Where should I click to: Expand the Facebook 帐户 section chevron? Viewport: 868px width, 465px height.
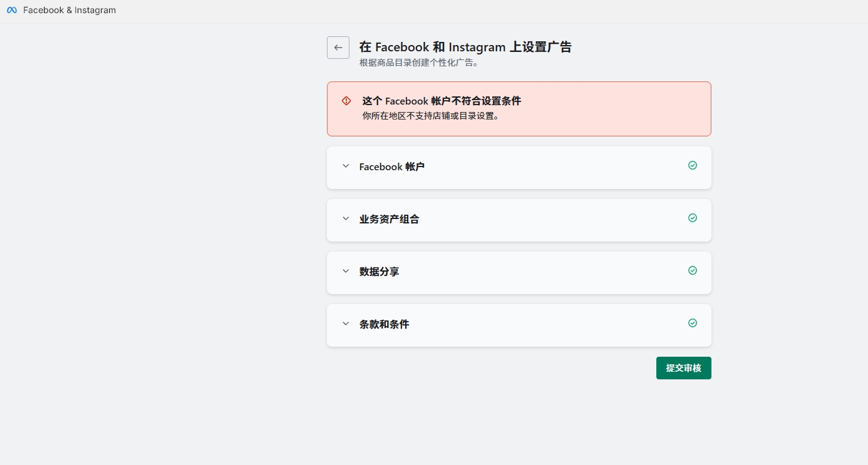(x=346, y=166)
